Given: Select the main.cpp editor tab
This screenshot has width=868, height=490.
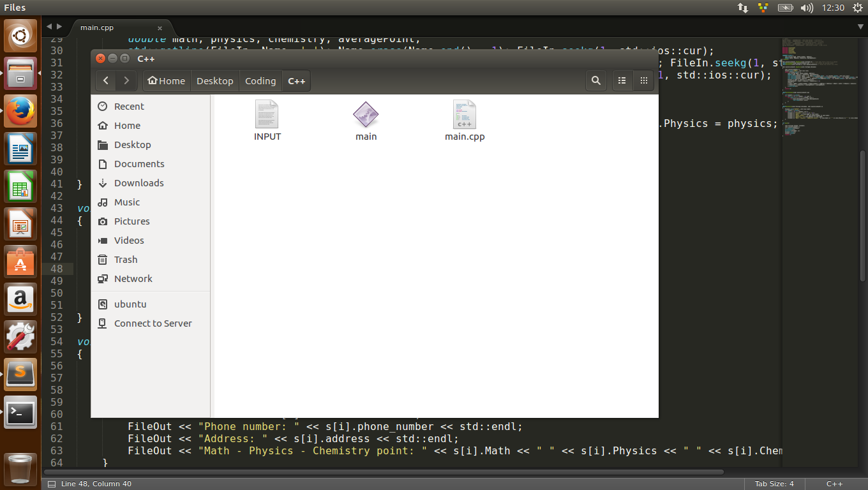Looking at the screenshot, I should [x=97, y=27].
